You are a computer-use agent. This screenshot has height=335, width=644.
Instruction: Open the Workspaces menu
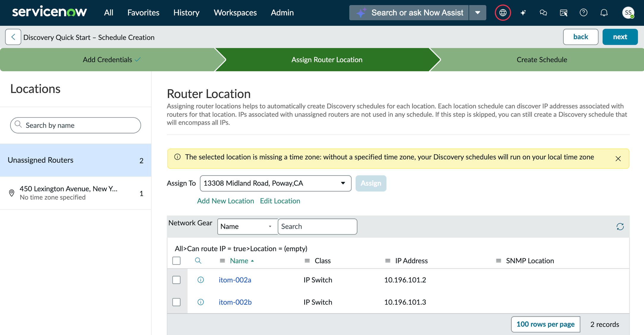(235, 13)
